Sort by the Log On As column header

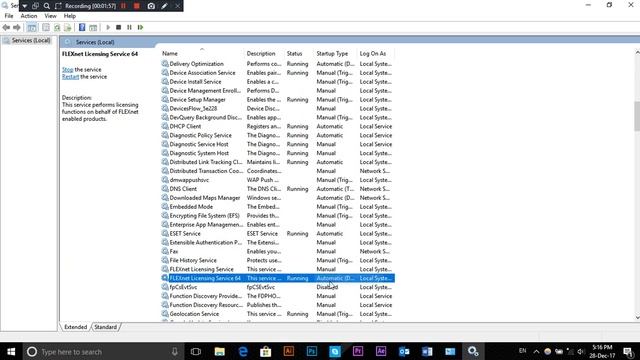(x=373, y=53)
